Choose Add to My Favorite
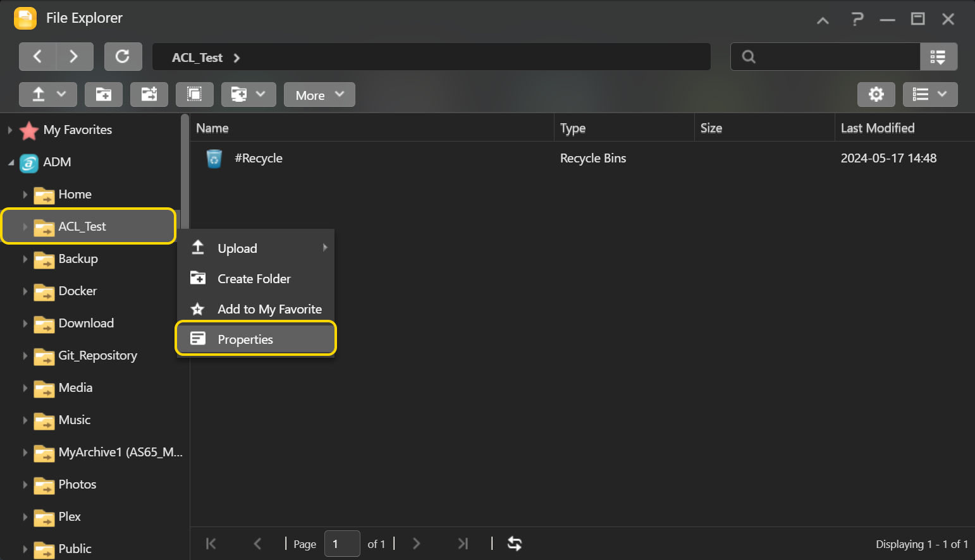The image size is (975, 560). 255,309
